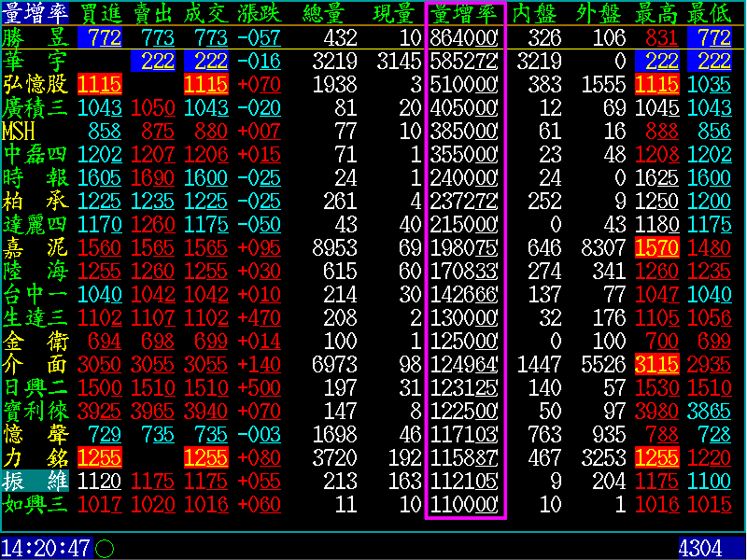Click the 最高 column header

point(656,13)
